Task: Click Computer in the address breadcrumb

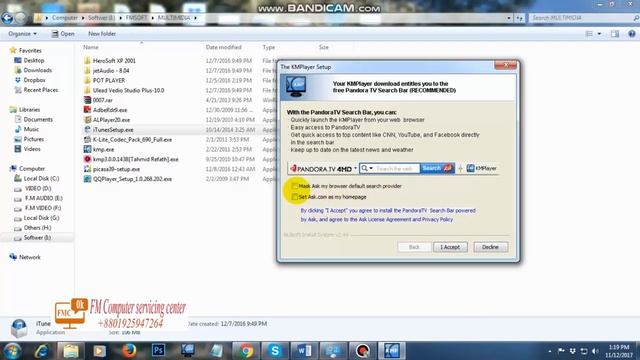Action: click(x=64, y=18)
